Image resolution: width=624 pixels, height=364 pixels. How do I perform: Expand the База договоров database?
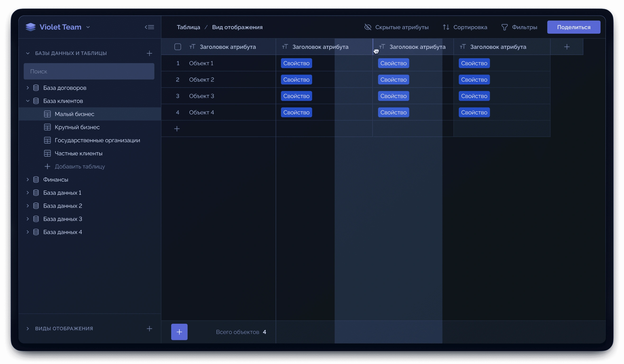tap(28, 88)
